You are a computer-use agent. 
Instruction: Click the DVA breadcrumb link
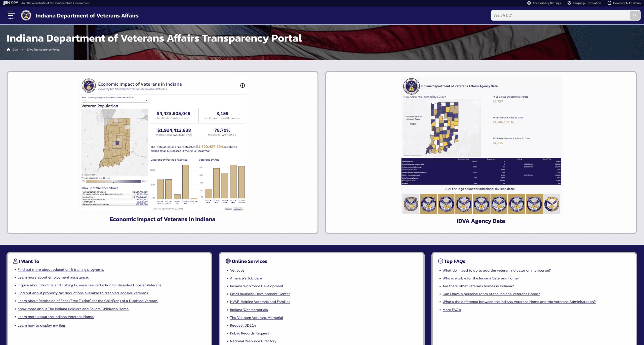(15, 50)
